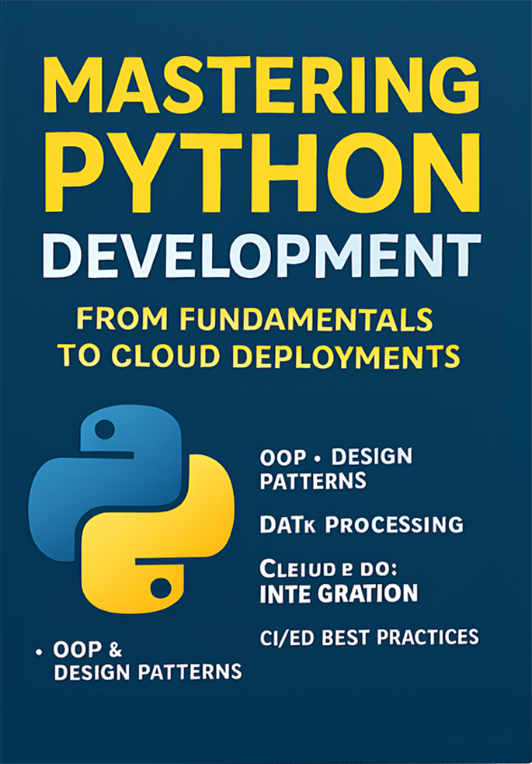Click the "DATк PROCESSING" topic line
The width and height of the screenshot is (532, 764).
point(361,525)
